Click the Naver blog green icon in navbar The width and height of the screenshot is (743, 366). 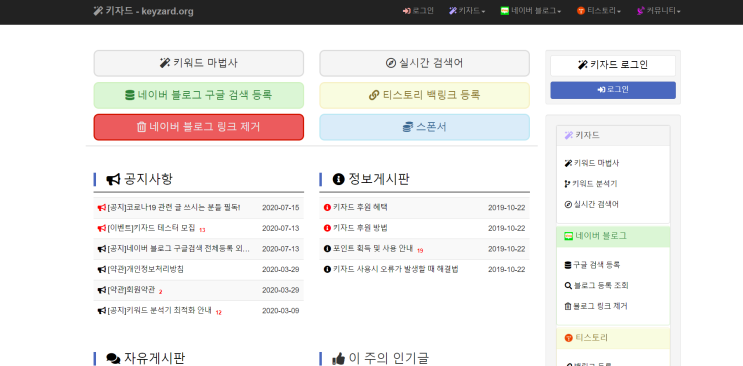click(505, 11)
